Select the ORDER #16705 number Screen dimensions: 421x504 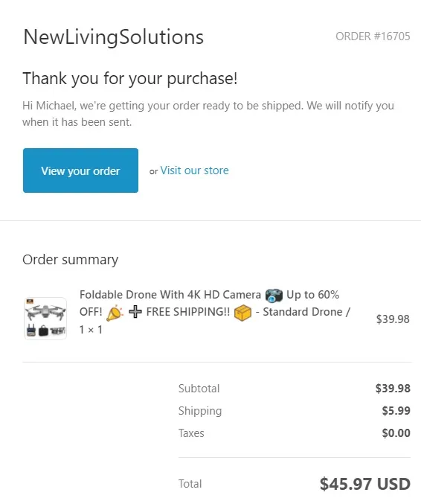coord(373,36)
